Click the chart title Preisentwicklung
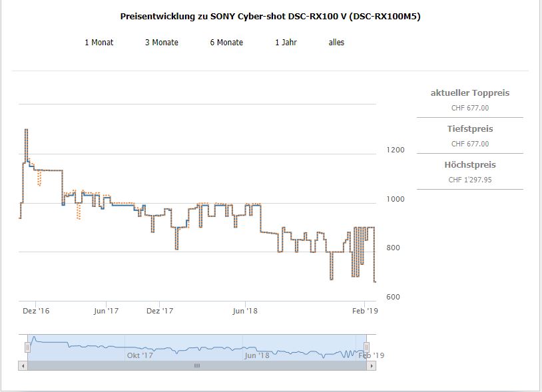 tap(270, 16)
